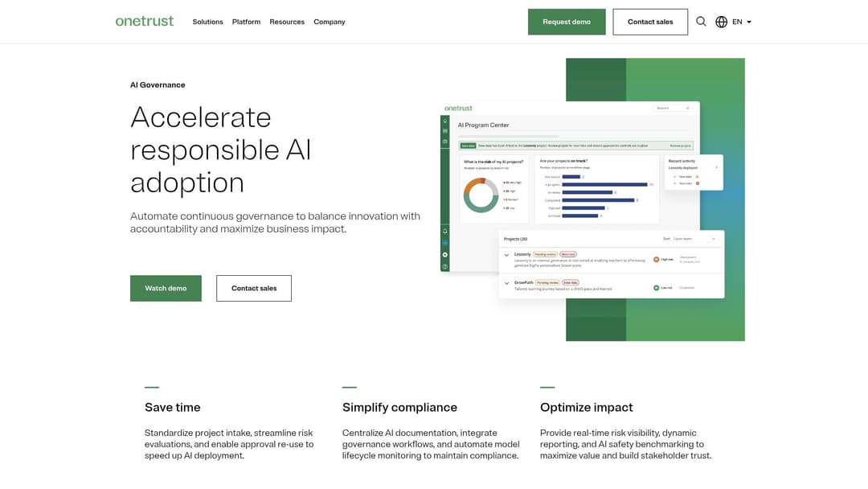Image resolution: width=868 pixels, height=489 pixels.
Task: Click the Request demo button
Action: click(x=567, y=22)
